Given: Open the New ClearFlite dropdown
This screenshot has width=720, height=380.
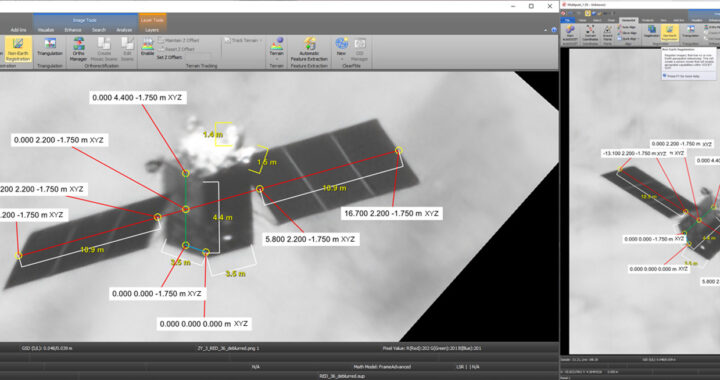Looking at the screenshot, I should [x=341, y=59].
